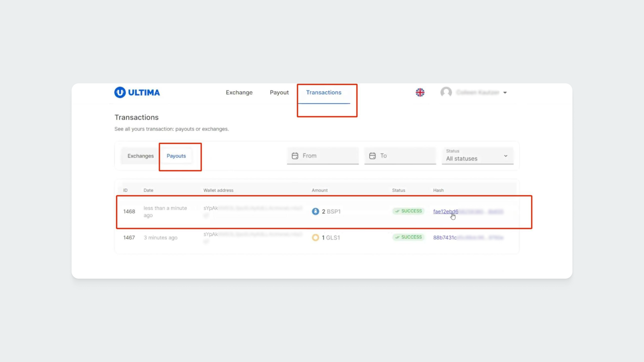
Task: Go to the Payout navigation item
Action: pyautogui.click(x=279, y=92)
